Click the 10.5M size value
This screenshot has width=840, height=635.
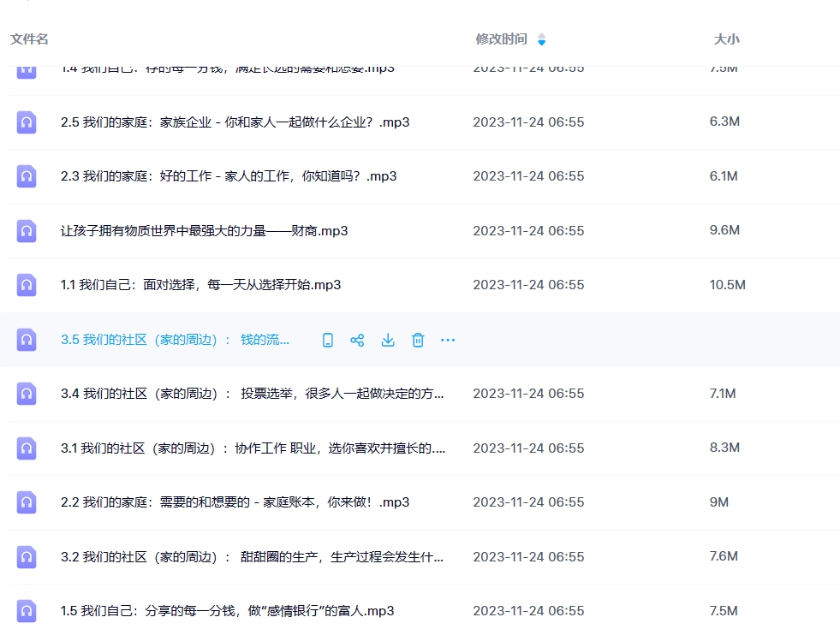pyautogui.click(x=728, y=285)
